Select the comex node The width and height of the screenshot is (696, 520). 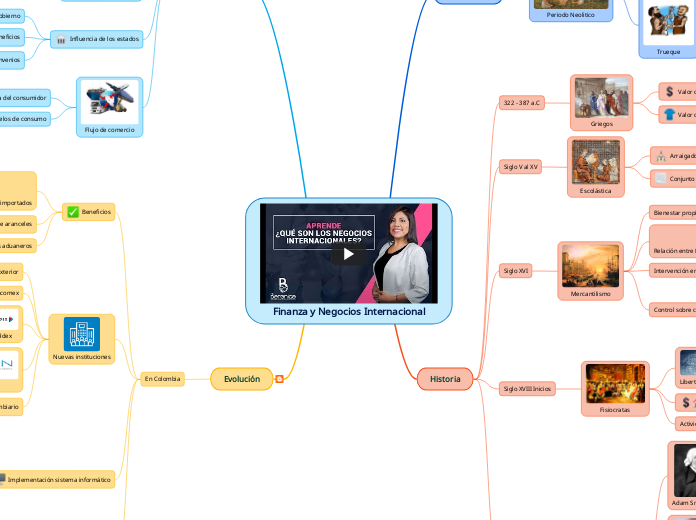click(11, 293)
